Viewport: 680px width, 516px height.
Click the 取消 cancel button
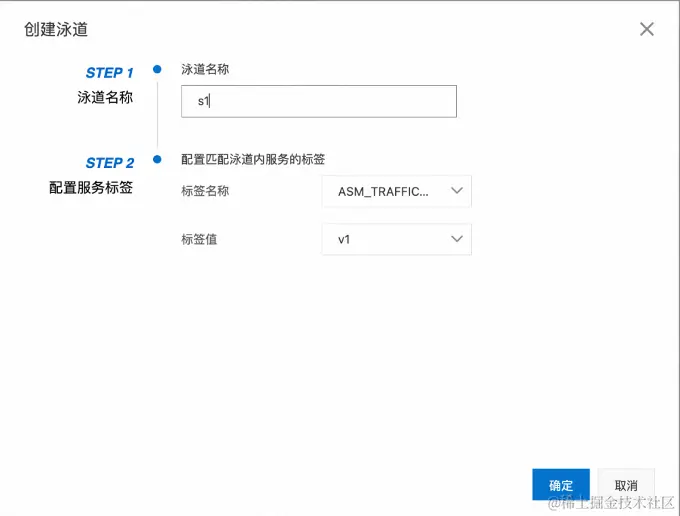[626, 485]
